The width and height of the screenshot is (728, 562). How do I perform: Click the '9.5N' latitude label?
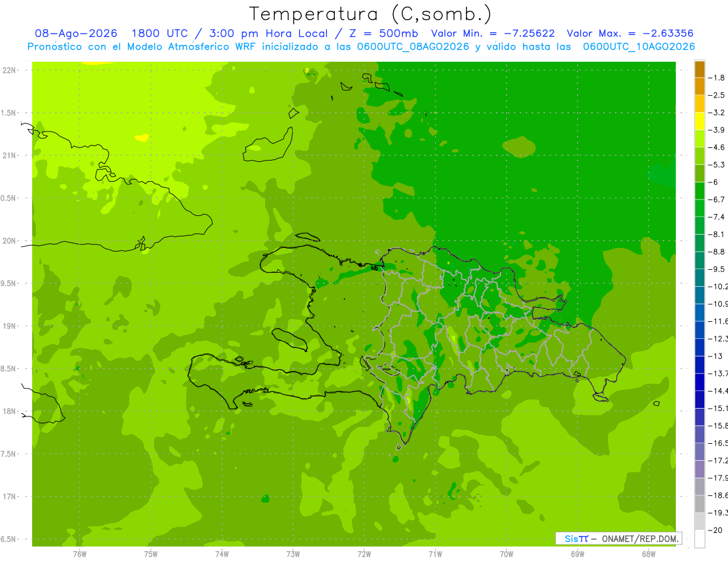coord(8,283)
